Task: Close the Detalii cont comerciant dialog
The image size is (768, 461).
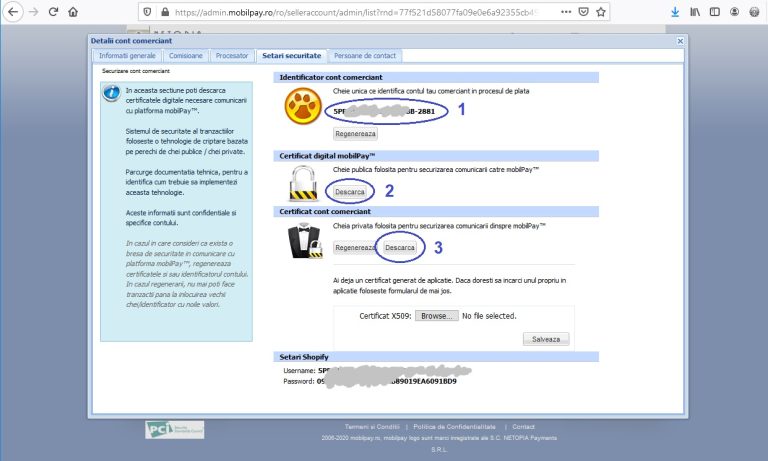Action: 680,41
